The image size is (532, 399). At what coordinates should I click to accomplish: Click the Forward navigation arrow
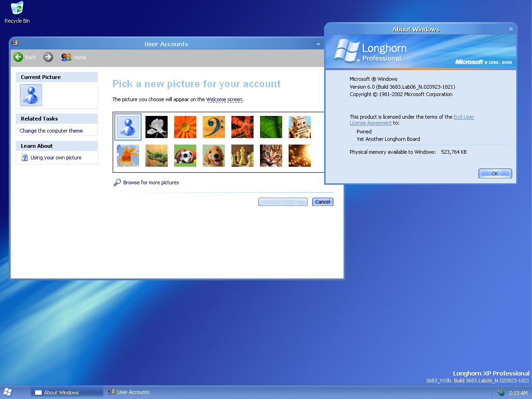pos(48,57)
